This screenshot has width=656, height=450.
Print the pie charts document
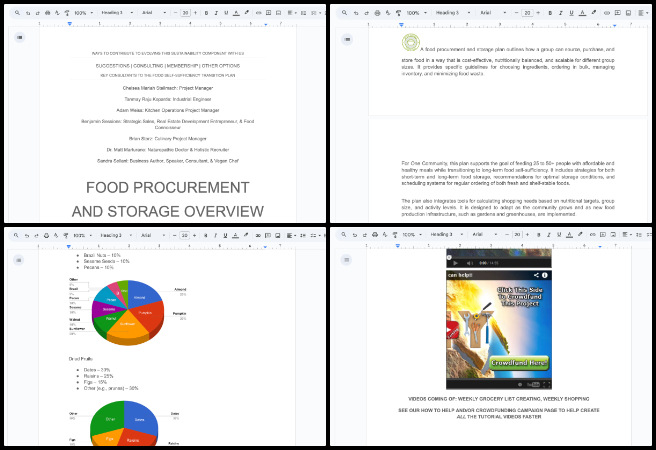pyautogui.click(x=46, y=235)
